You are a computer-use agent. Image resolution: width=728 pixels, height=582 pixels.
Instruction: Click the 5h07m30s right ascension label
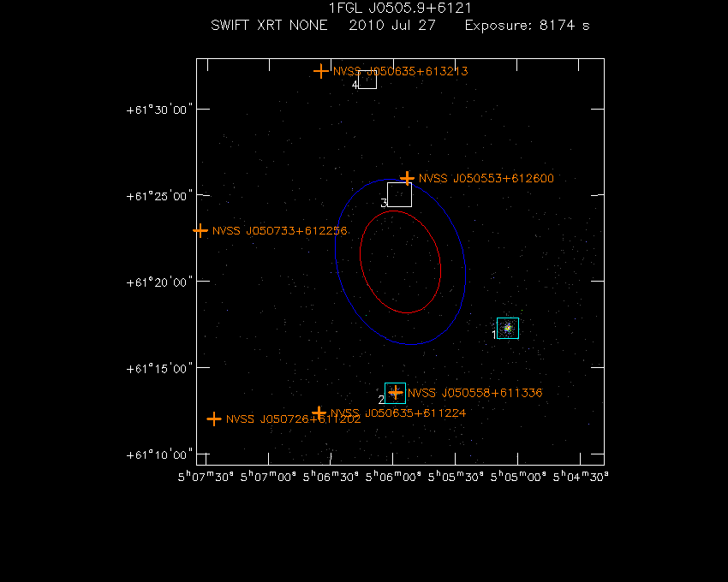[206, 477]
